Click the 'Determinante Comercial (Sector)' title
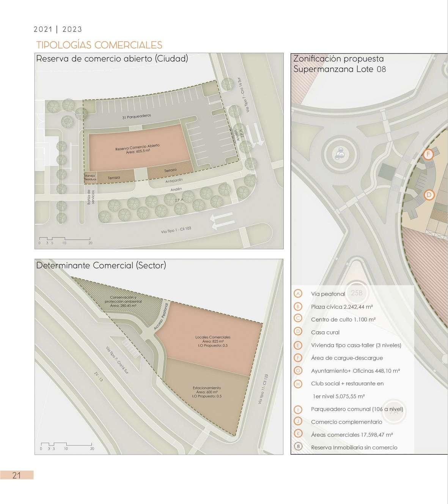448x504 pixels. [101, 265]
